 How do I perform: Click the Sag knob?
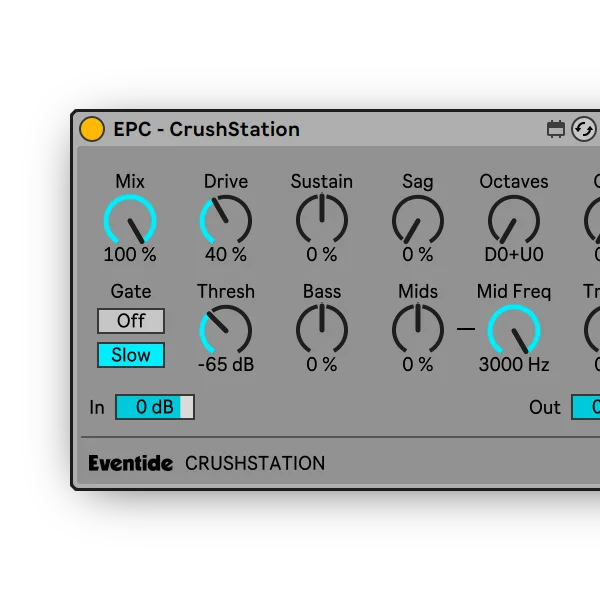(x=418, y=220)
